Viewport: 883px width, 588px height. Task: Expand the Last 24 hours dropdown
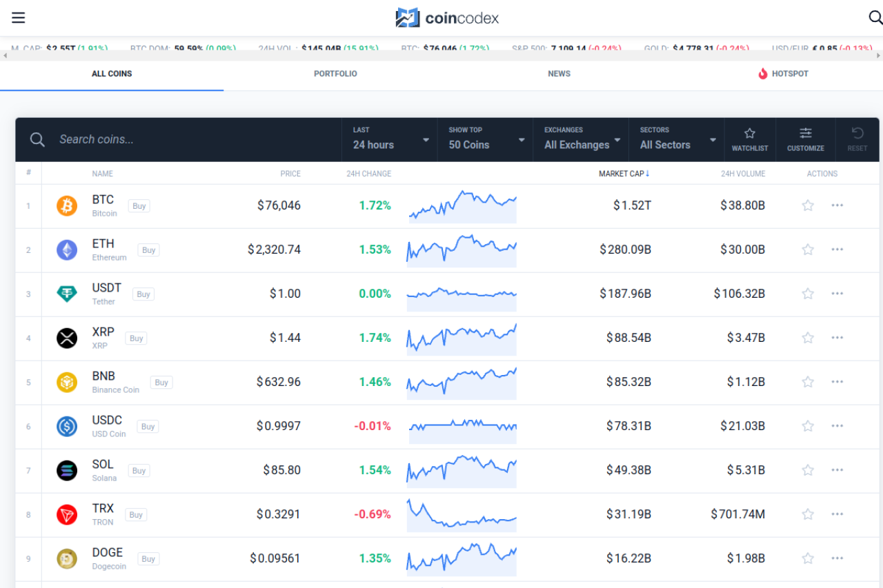click(390, 139)
